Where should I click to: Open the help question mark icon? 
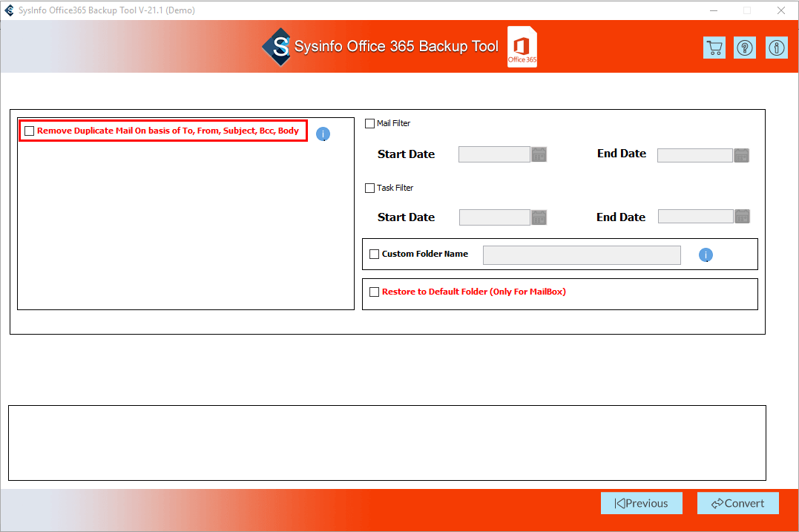point(745,48)
